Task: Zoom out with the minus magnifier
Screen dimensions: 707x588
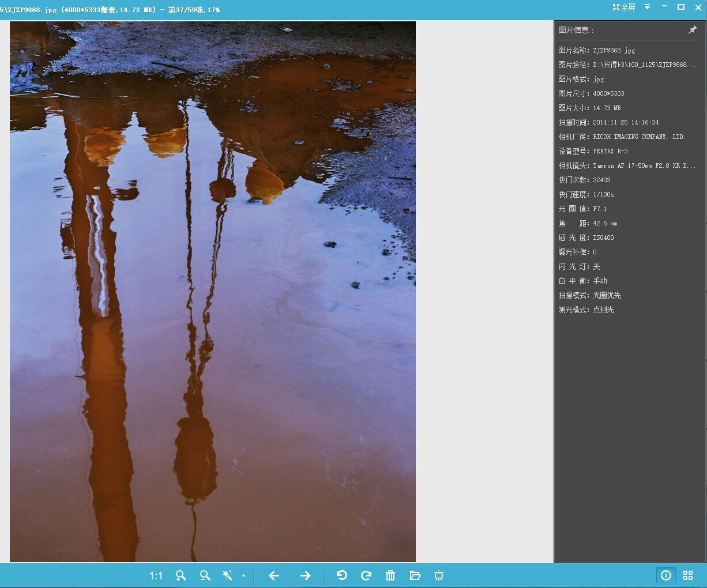Action: [x=205, y=575]
